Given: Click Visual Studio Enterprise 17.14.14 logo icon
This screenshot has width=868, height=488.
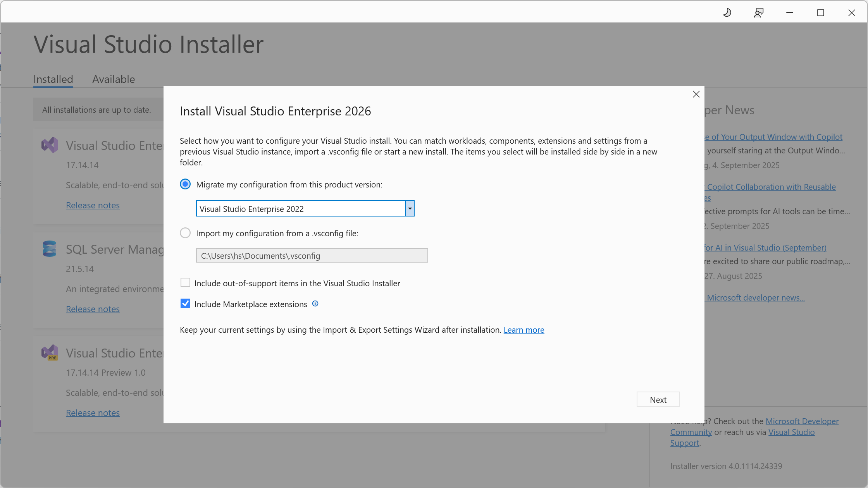Looking at the screenshot, I should click(x=50, y=145).
